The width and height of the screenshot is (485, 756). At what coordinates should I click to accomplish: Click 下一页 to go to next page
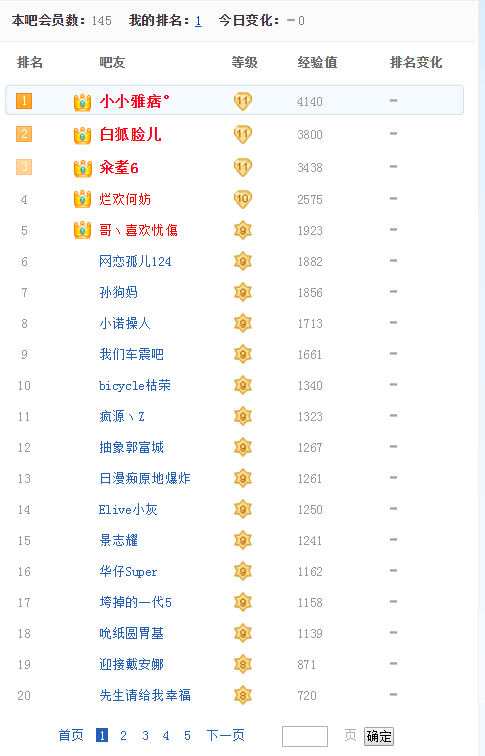[226, 735]
